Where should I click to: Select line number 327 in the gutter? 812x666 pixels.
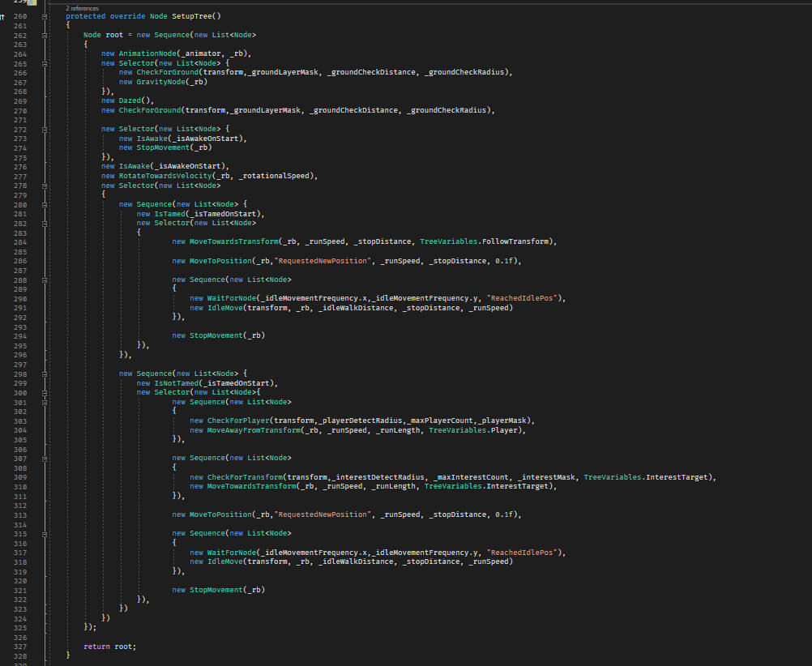[x=20, y=647]
